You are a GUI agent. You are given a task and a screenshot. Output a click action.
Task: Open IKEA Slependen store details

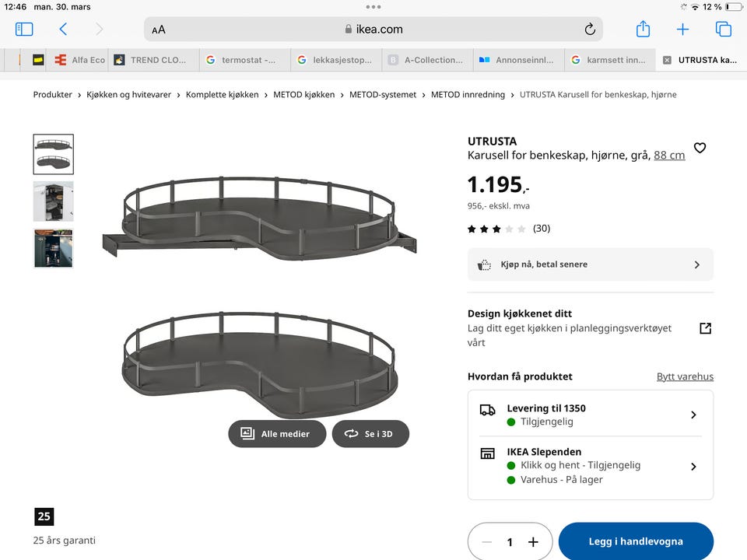[x=591, y=466]
